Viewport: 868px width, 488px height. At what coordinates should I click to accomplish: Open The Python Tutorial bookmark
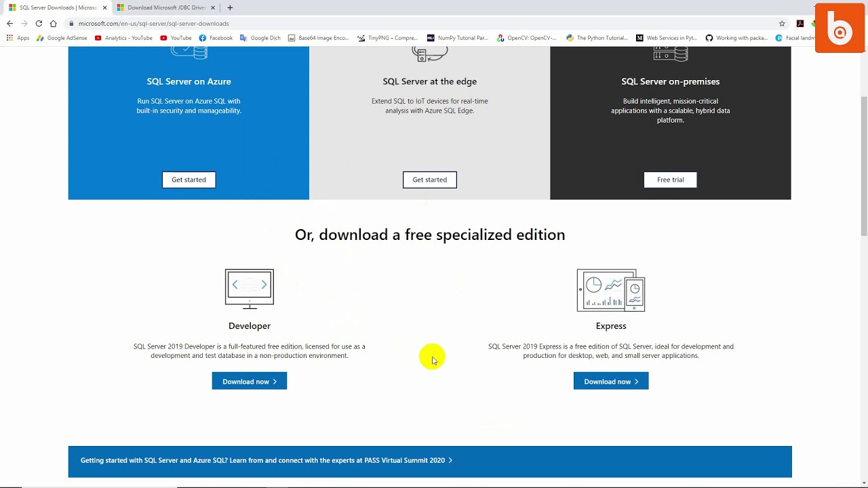(597, 38)
